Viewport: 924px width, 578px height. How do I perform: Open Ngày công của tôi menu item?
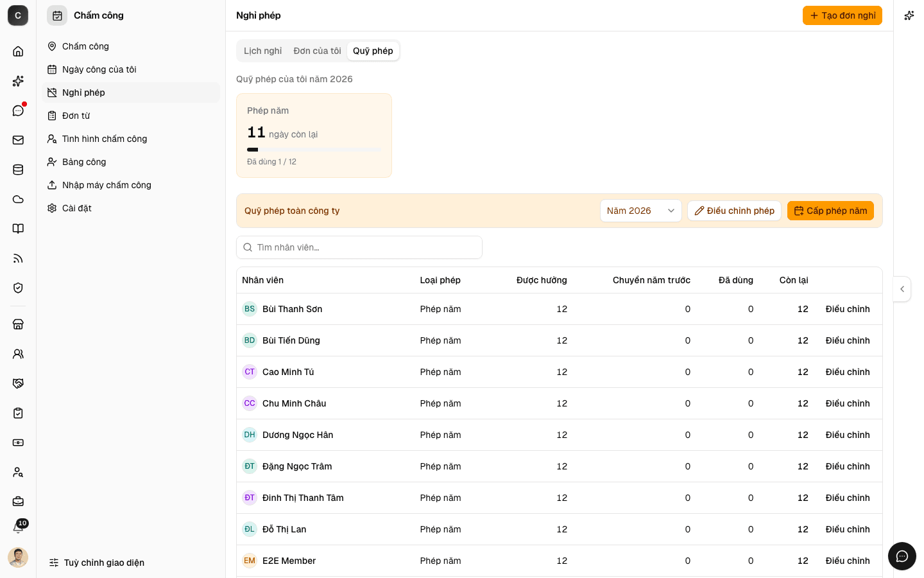[131, 69]
